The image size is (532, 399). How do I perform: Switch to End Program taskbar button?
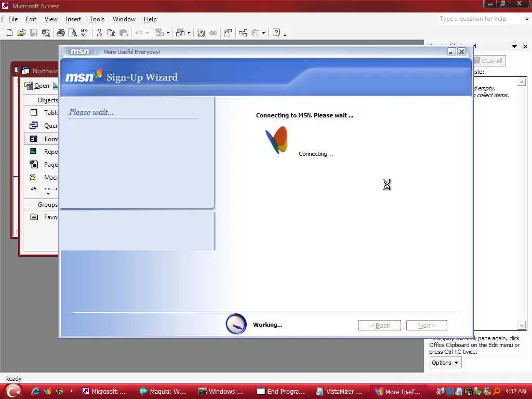[x=281, y=392]
